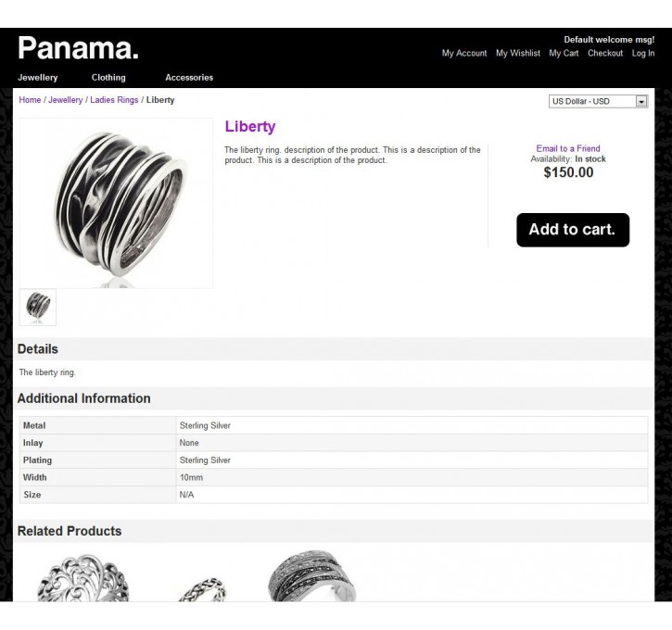View My Cart
The image size is (672, 630).
564,53
